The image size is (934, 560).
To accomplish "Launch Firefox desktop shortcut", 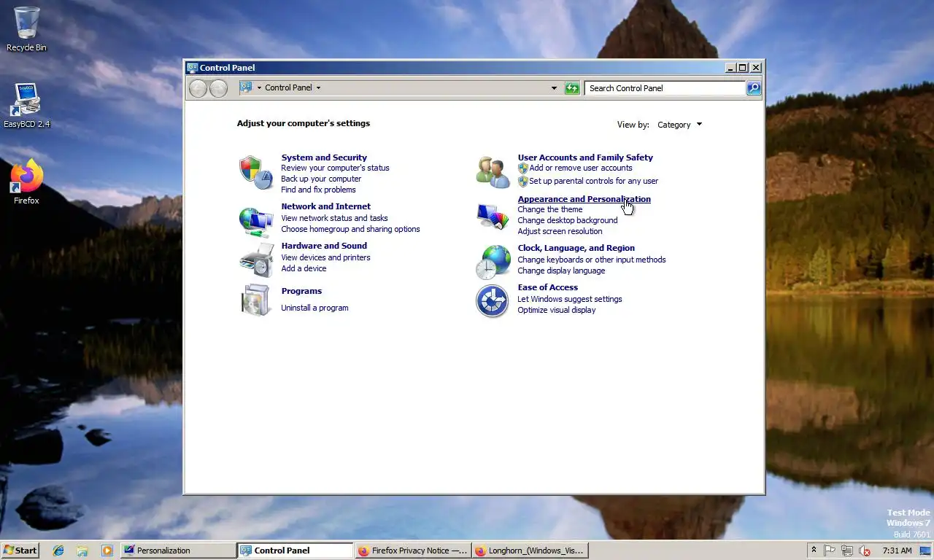I will point(26,182).
